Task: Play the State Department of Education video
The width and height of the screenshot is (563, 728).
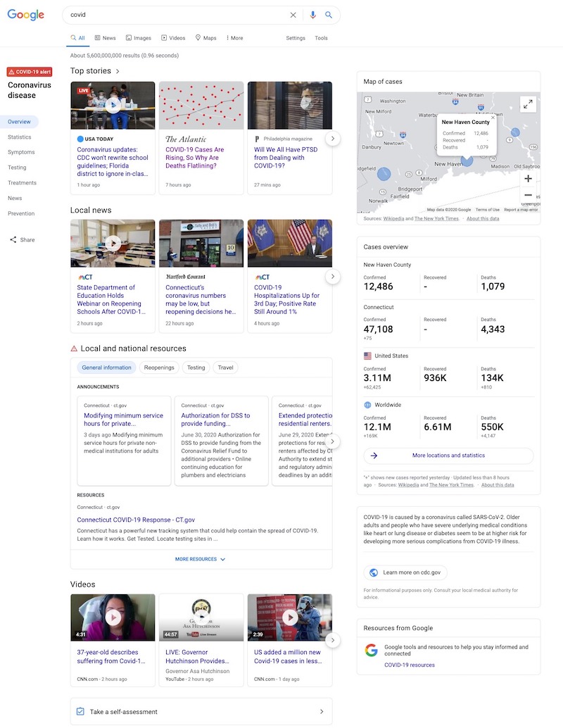Action: 113,243
